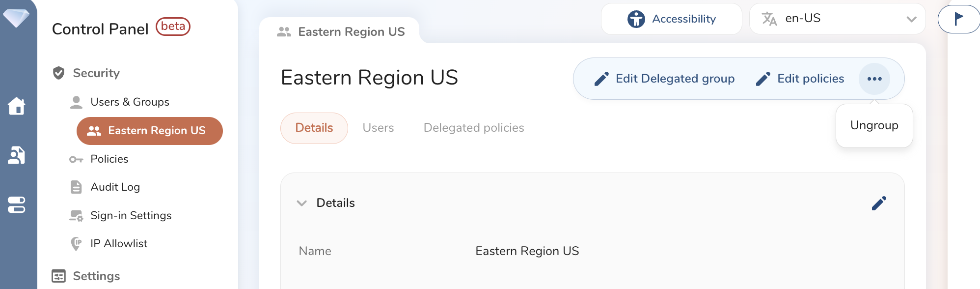Image resolution: width=980 pixels, height=289 pixels.
Task: Click the pencil icon in Details card
Action: pyautogui.click(x=879, y=203)
